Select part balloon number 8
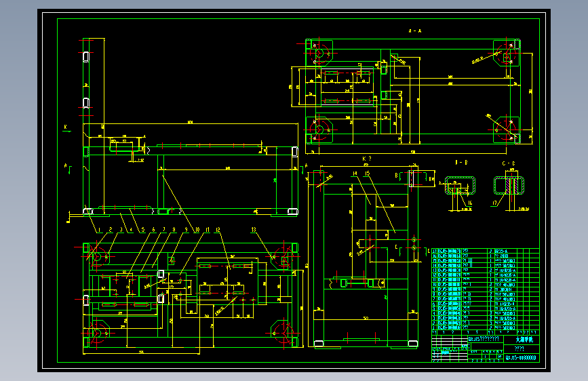The width and height of the screenshot is (588, 381). (x=174, y=230)
